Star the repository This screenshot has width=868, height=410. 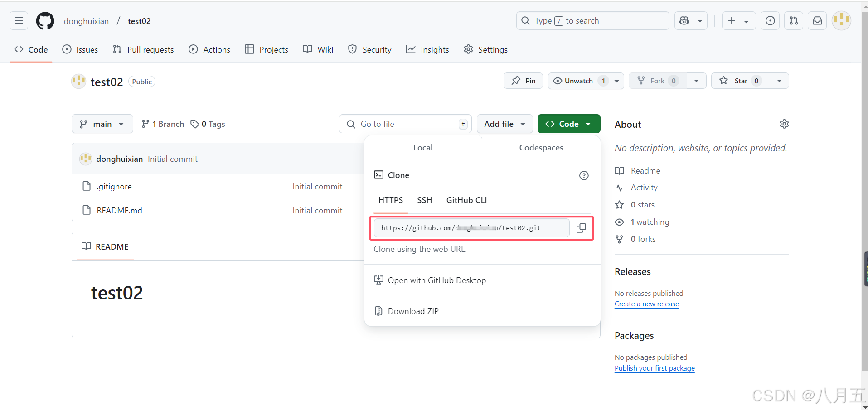pos(741,81)
